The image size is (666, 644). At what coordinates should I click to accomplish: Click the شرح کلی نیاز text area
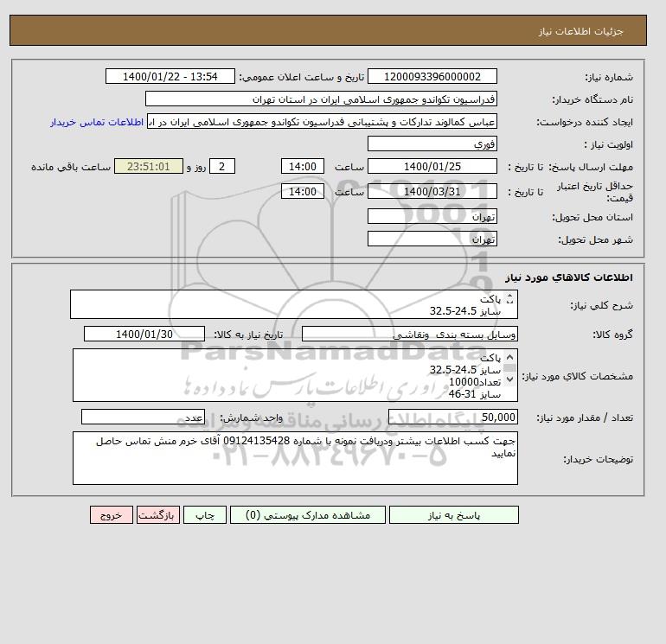[294, 304]
